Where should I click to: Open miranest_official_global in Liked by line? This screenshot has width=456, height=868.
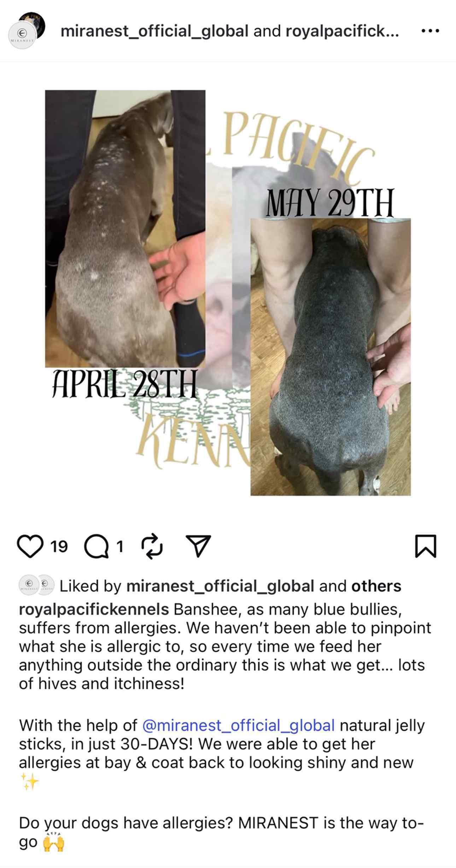click(220, 586)
